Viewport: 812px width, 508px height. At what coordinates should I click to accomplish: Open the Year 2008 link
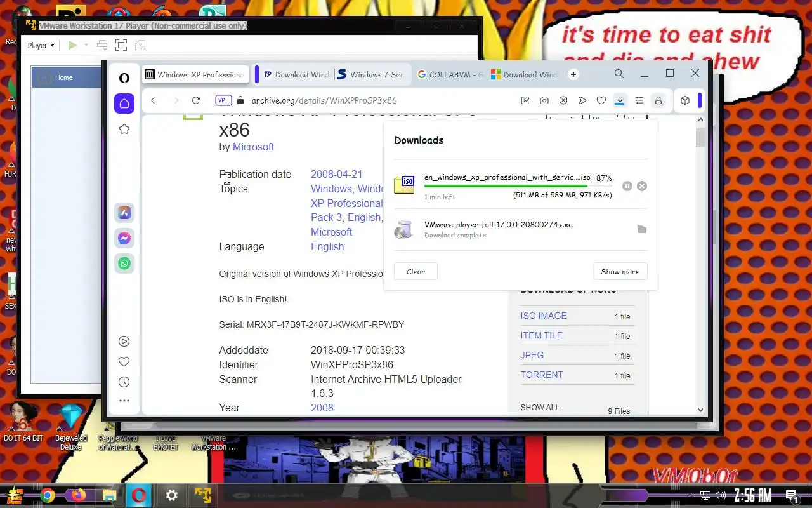point(322,408)
